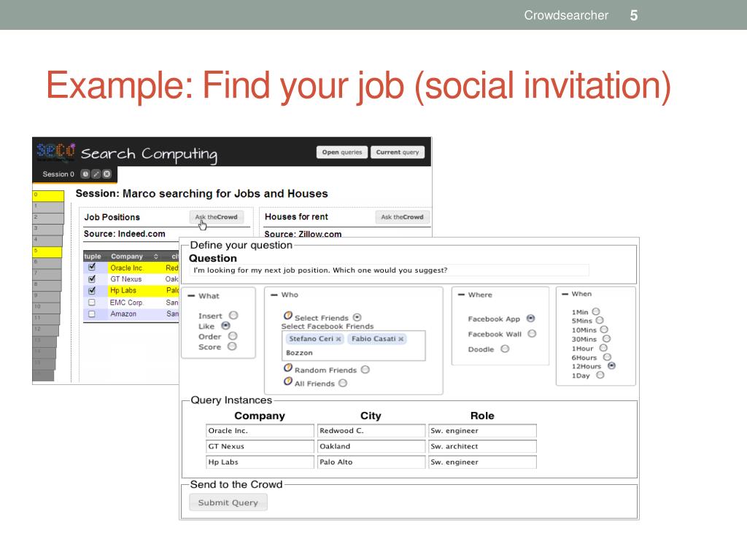Click the icon beside Random Friends
The width and height of the screenshot is (747, 560).
click(287, 368)
